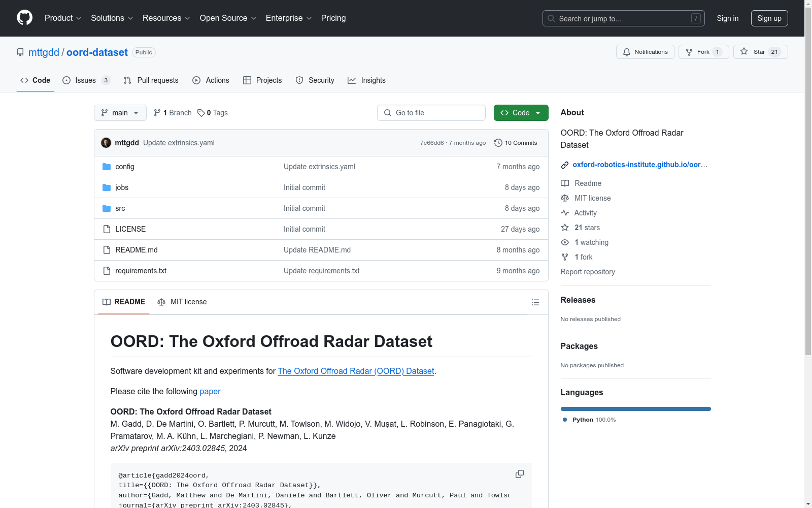Image resolution: width=812 pixels, height=508 pixels.
Task: Expand the Solutions menu
Action: pyautogui.click(x=112, y=18)
